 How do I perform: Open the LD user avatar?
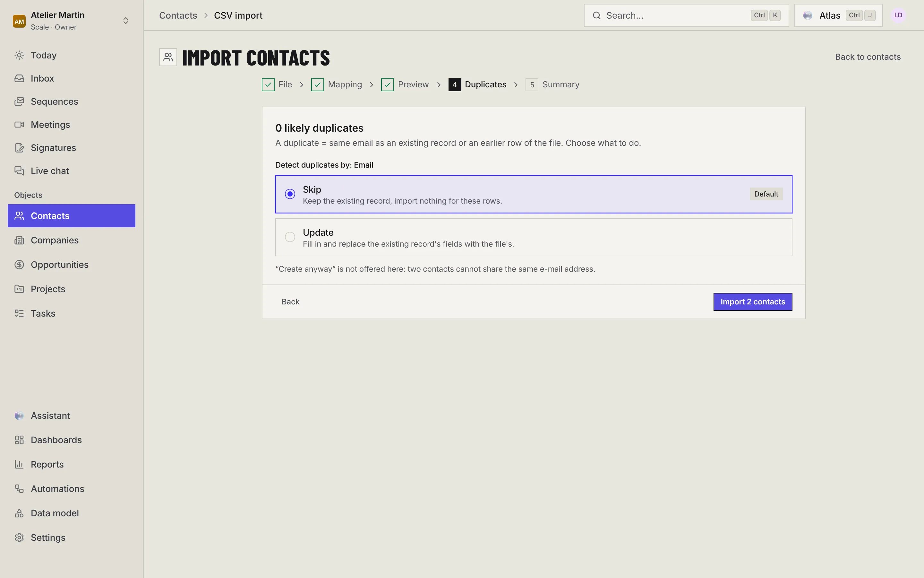point(898,15)
